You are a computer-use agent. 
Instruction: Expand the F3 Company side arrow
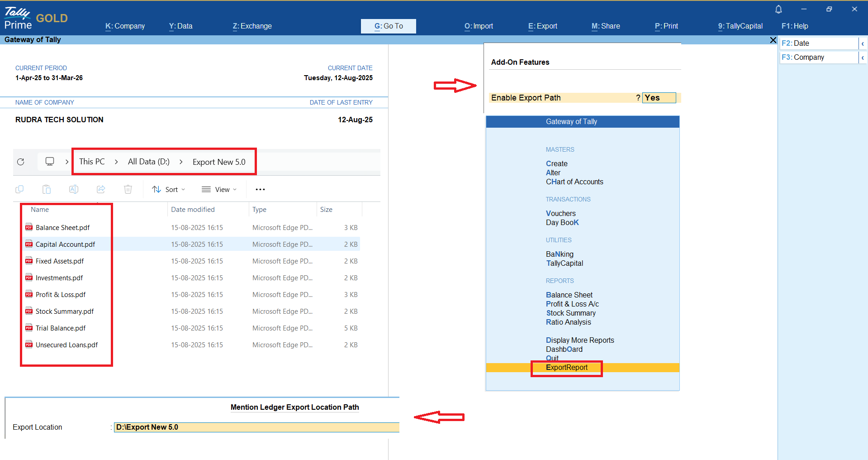pyautogui.click(x=863, y=57)
